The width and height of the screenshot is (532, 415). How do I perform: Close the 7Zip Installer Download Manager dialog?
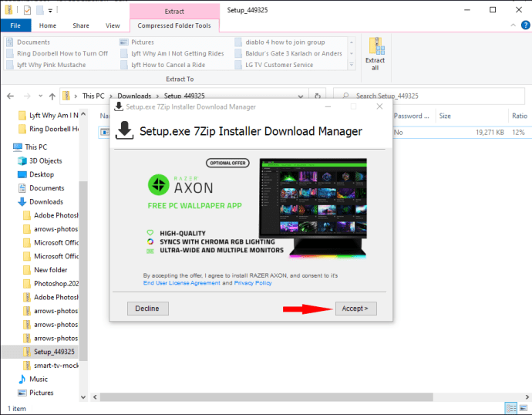click(x=379, y=106)
